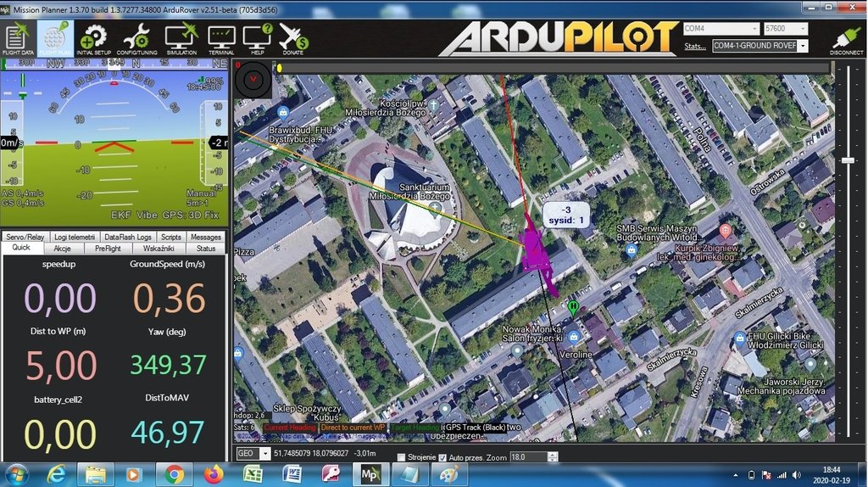This screenshot has width=868, height=487.
Task: Open Initial Setup
Action: point(93,38)
